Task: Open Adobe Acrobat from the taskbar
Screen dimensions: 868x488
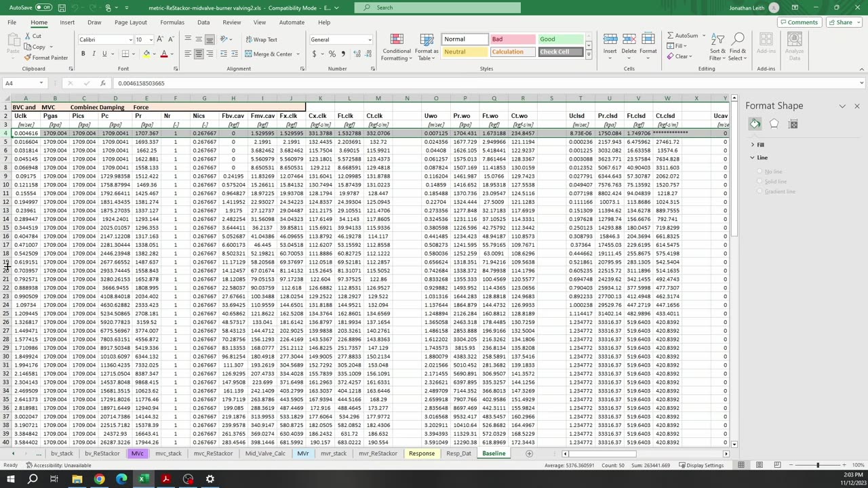Action: (x=165, y=479)
